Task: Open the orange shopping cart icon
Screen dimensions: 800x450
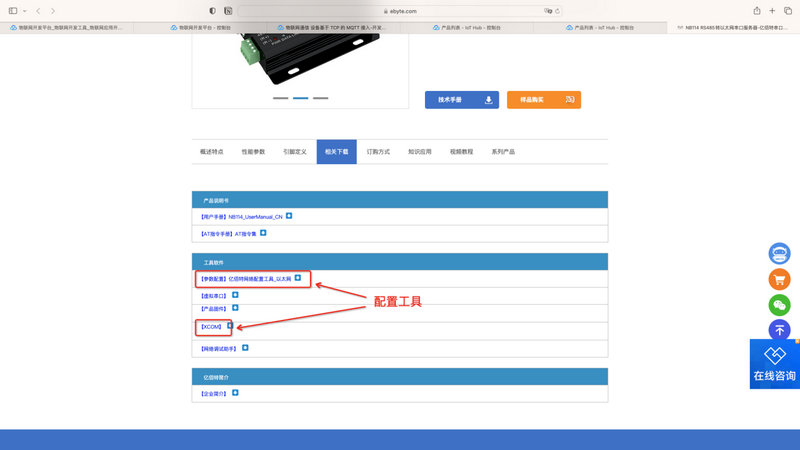Action: point(779,280)
